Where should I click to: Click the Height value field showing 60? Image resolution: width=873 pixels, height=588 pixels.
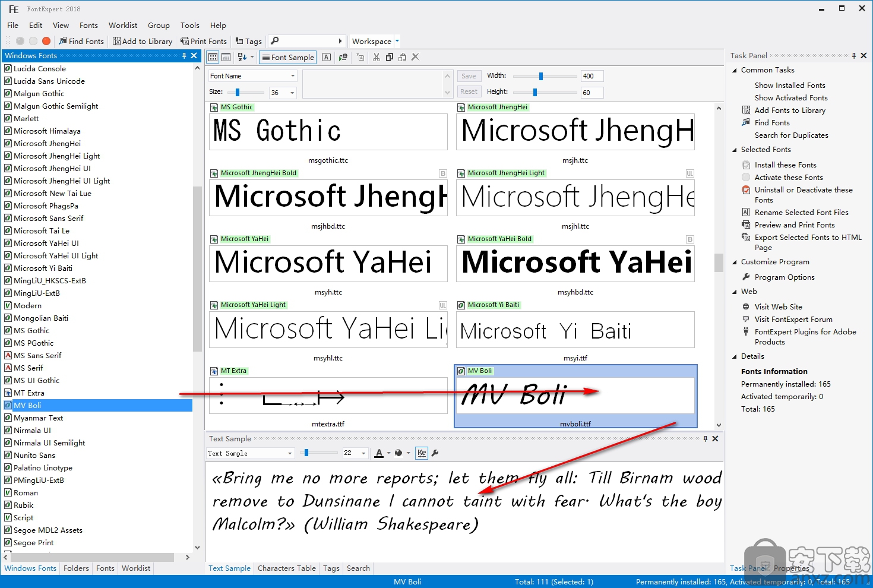592,92
